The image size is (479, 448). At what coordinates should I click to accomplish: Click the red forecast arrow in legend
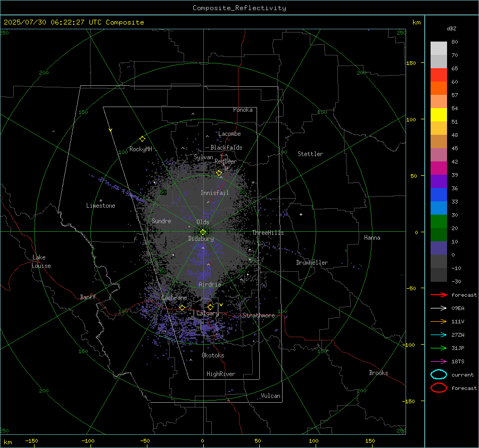[439, 295]
